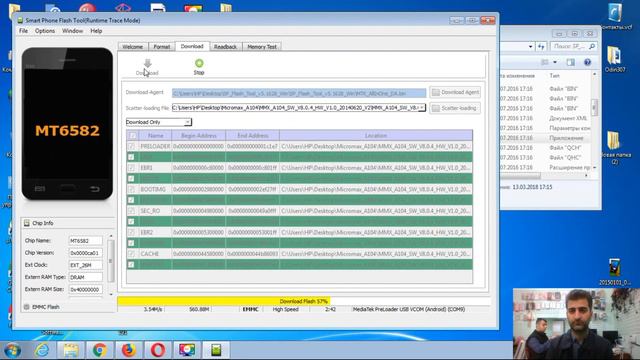Viewport: 640px width, 360px height.
Task: Launch Internet Explorer from the taskbar
Action: 42,350
